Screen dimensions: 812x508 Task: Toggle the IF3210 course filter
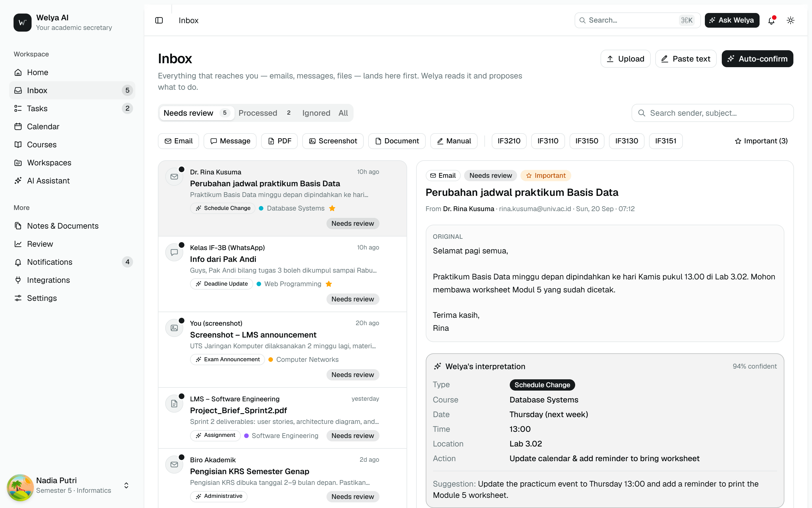(509, 141)
